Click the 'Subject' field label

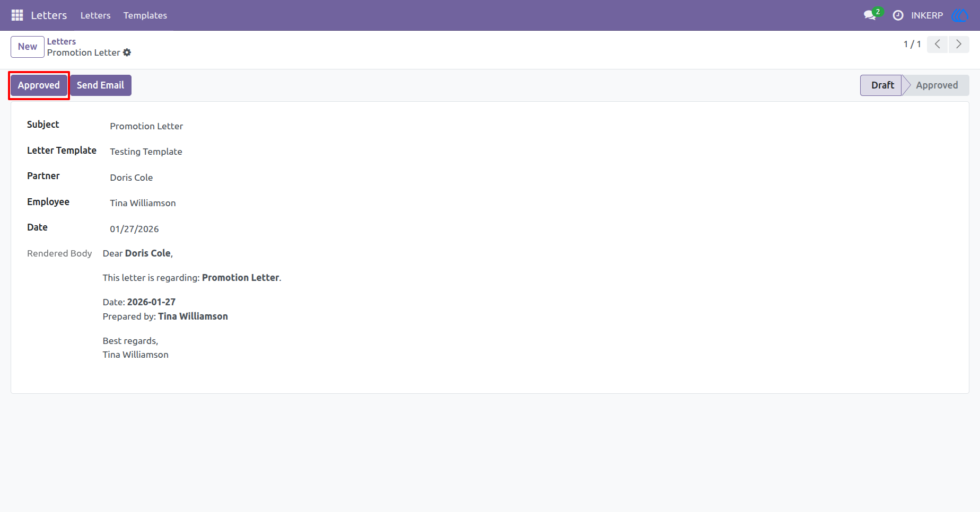coord(43,125)
